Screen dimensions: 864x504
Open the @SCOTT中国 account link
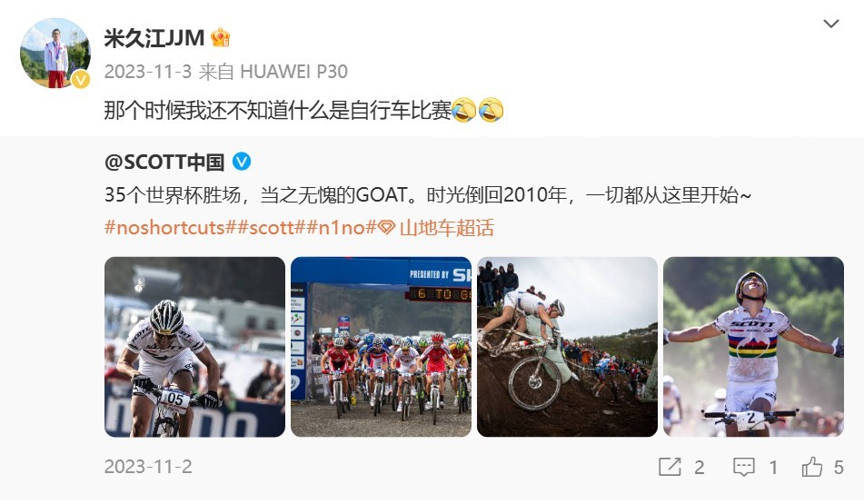(164, 162)
